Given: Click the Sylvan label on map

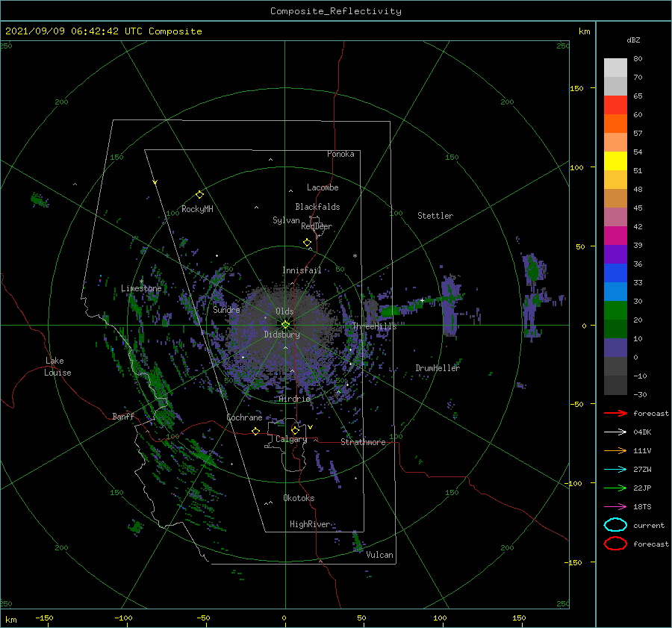Looking at the screenshot, I should click(286, 220).
